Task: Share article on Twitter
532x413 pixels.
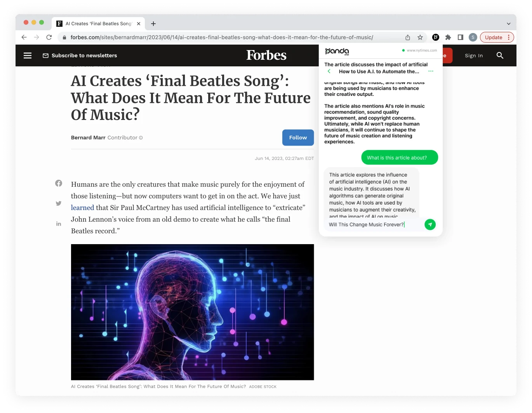Action: click(59, 203)
